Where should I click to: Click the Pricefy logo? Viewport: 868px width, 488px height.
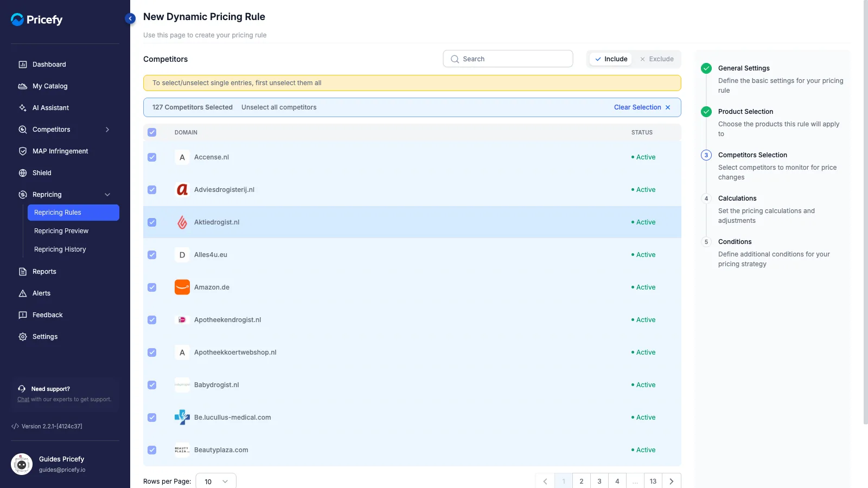[37, 20]
